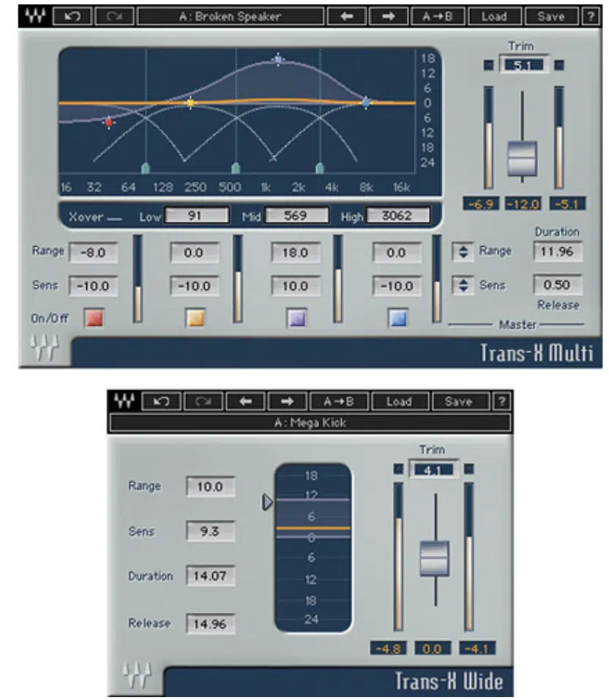
Task: Click the Low crossover handle near 91 Hz
Action: pos(146,168)
